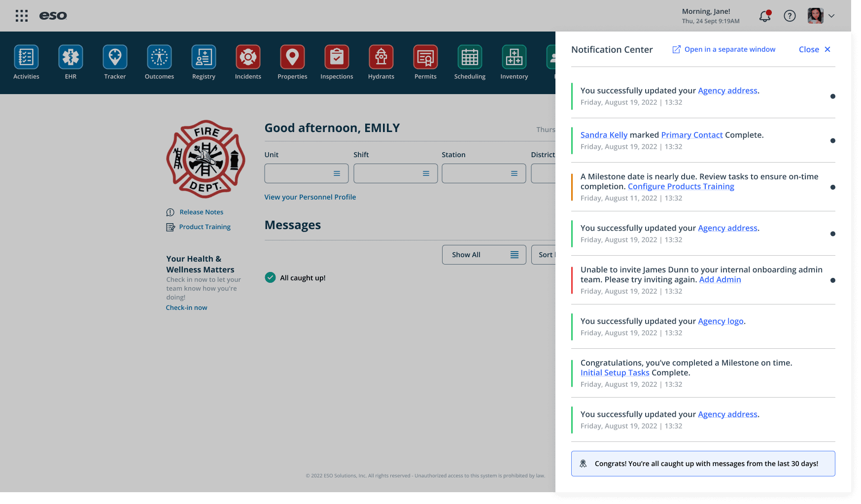Open the Show All messages filter dropdown
The width and height of the screenshot is (861, 504).
(484, 255)
